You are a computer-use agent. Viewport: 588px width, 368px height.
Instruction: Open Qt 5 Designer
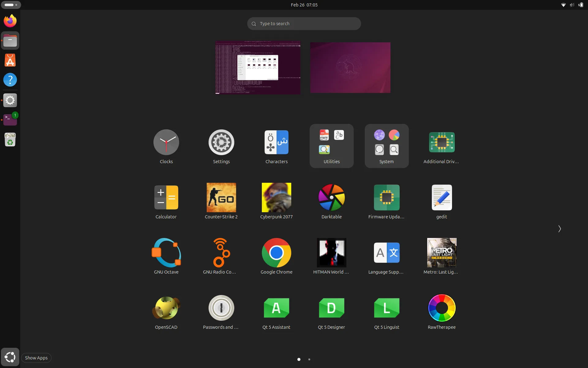331,308
